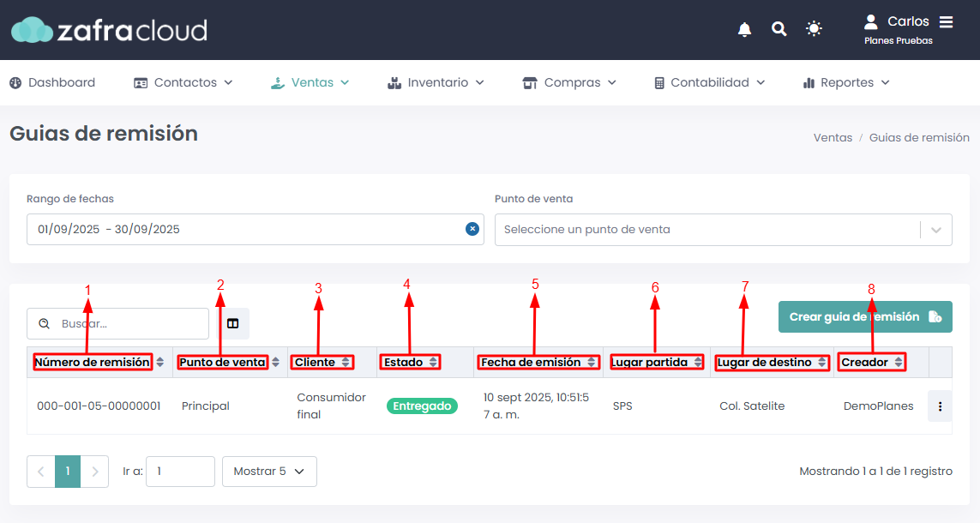Viewport: 980px width, 523px height.
Task: Toggle light/dark theme sun icon
Action: [x=814, y=29]
